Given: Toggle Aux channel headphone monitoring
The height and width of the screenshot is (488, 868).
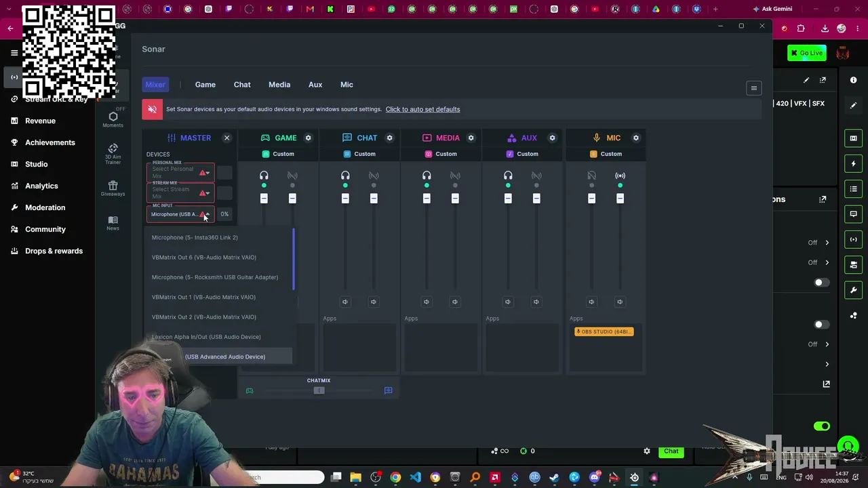Looking at the screenshot, I should pos(508,176).
